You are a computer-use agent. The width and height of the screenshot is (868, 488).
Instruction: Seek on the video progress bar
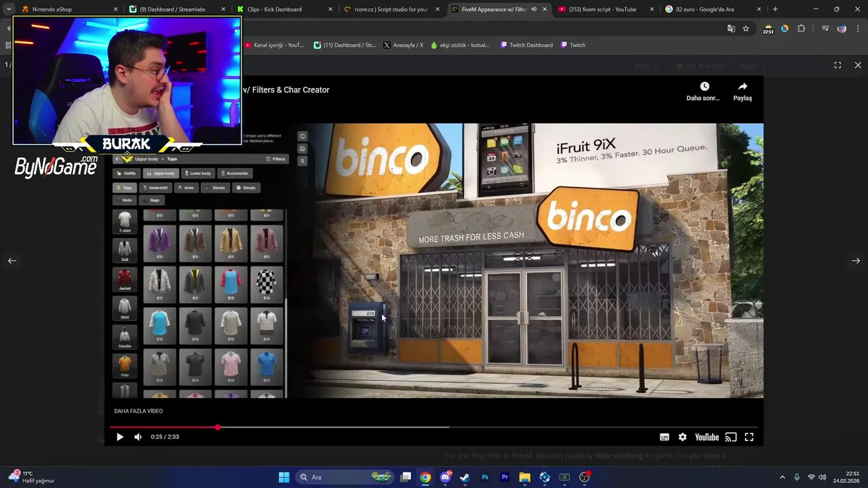tap(434, 428)
